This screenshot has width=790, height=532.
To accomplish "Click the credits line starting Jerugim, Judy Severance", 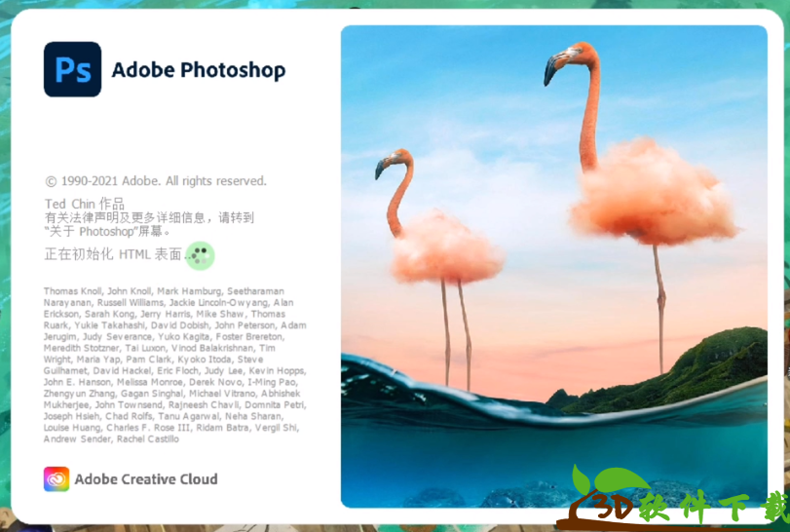I will [164, 336].
